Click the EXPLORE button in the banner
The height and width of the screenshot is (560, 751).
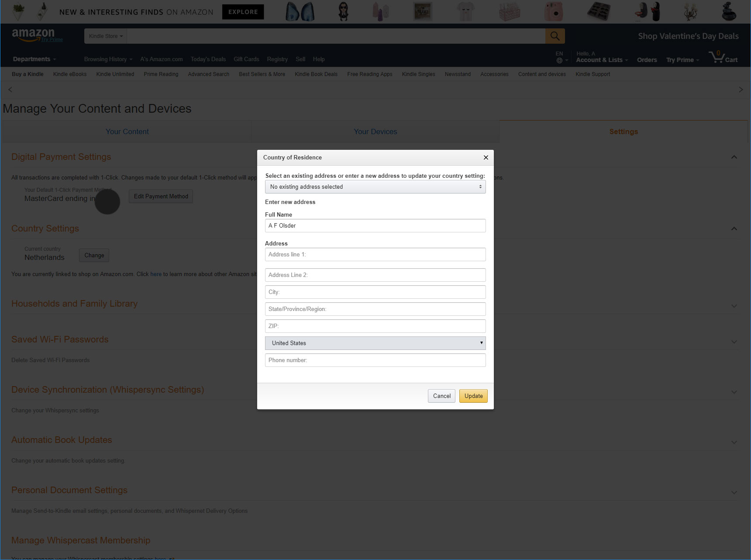click(x=243, y=12)
